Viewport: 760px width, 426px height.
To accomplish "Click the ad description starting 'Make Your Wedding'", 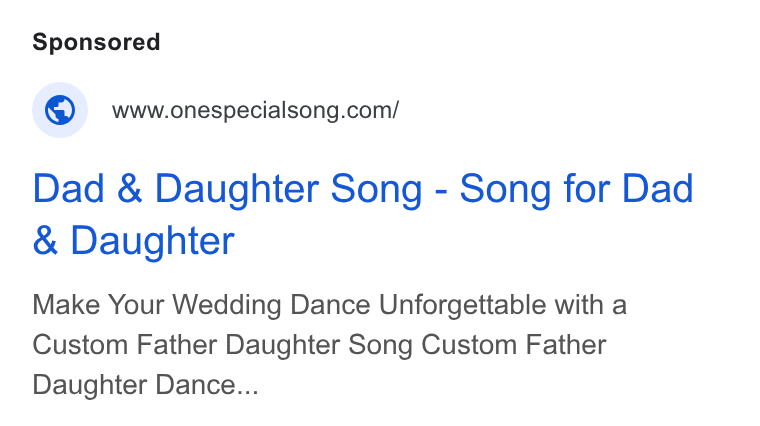I will [x=330, y=345].
